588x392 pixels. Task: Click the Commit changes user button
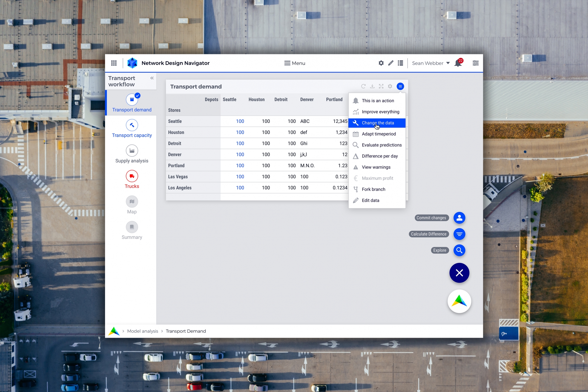click(459, 218)
